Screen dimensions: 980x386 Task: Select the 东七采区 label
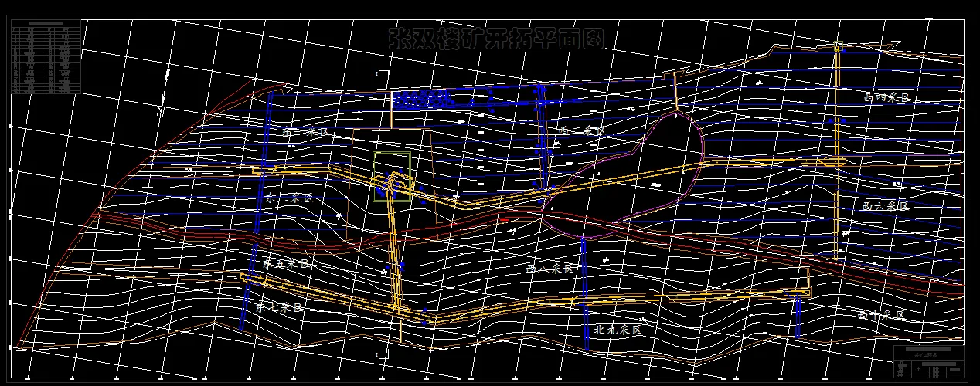tap(280, 308)
